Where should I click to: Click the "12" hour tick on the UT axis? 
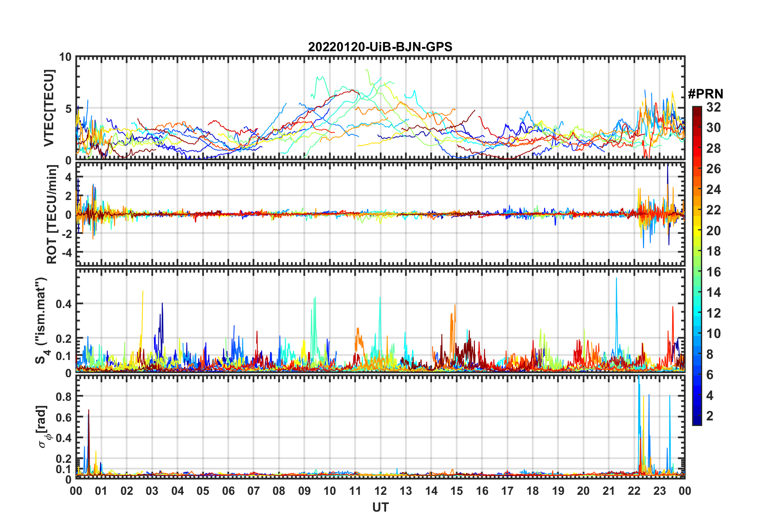point(380,491)
